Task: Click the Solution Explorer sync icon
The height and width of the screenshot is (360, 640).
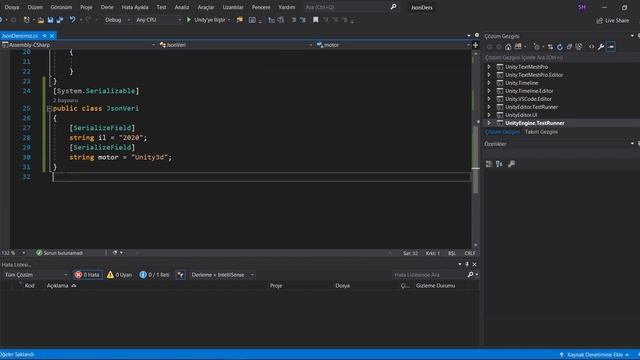Action: pos(550,47)
